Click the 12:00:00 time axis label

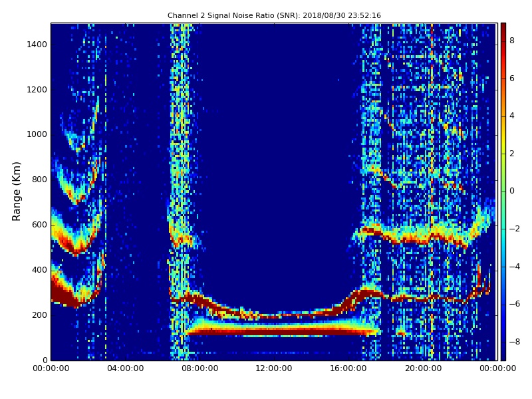[274, 368]
